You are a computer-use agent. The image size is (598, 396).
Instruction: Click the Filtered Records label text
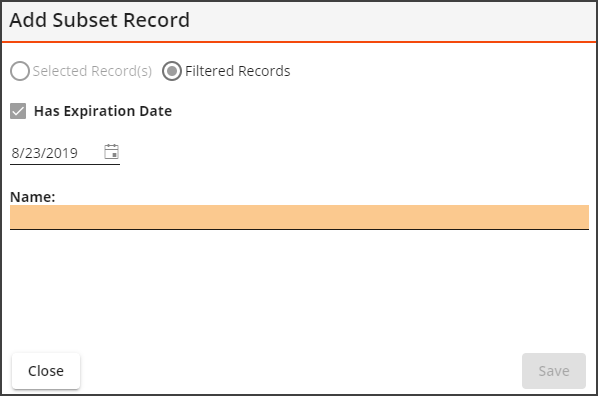[238, 71]
